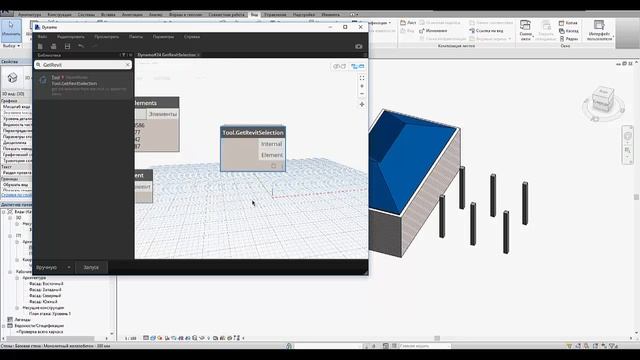
Task: Switch to geometry background view toggle in Dynamo
Action: [340, 66]
